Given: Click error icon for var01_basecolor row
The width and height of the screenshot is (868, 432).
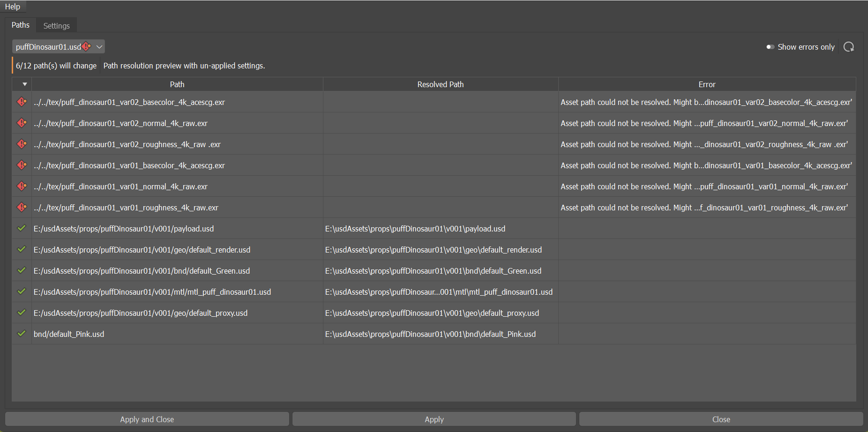Looking at the screenshot, I should pos(22,165).
